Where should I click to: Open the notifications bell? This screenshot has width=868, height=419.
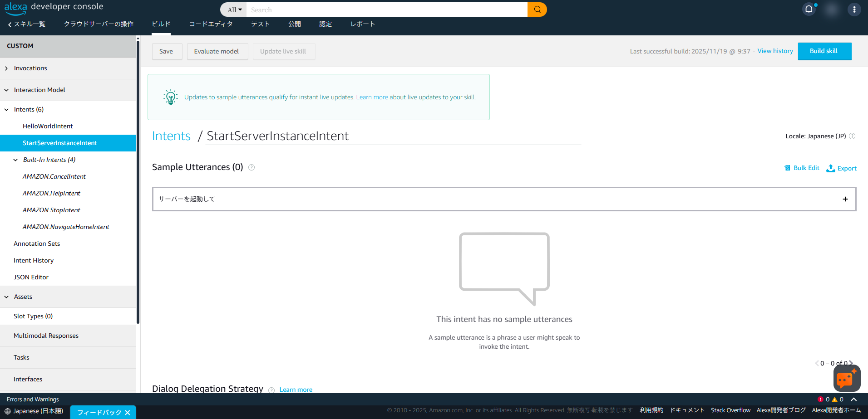[809, 9]
